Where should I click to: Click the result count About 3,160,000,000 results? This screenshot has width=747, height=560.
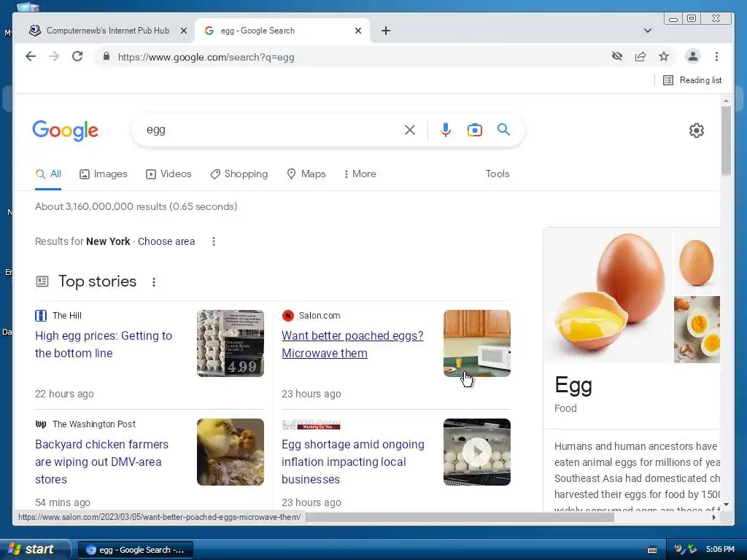point(136,206)
